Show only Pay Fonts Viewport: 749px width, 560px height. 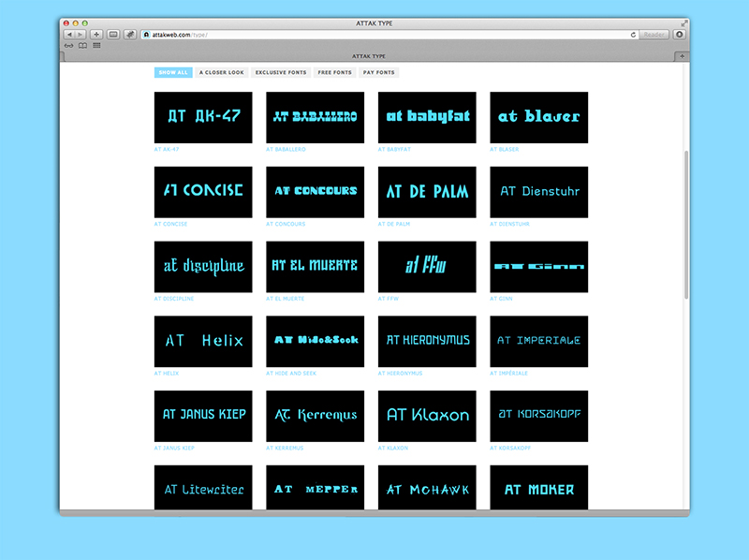[379, 73]
